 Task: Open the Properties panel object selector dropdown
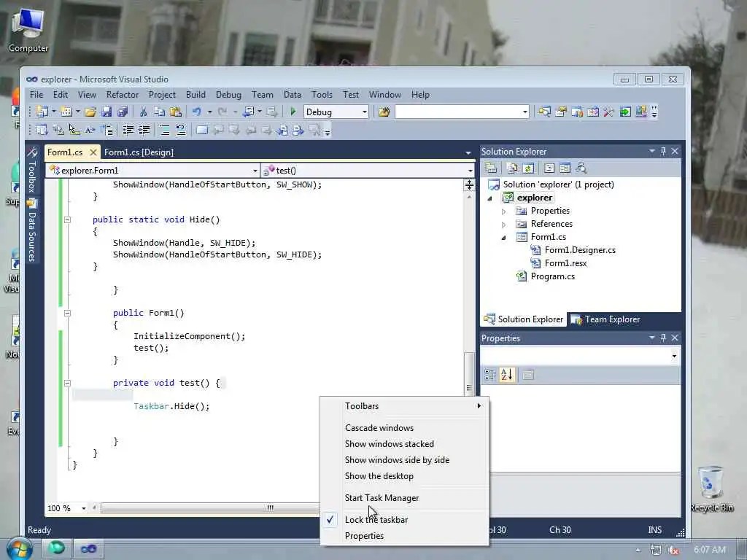coord(674,356)
